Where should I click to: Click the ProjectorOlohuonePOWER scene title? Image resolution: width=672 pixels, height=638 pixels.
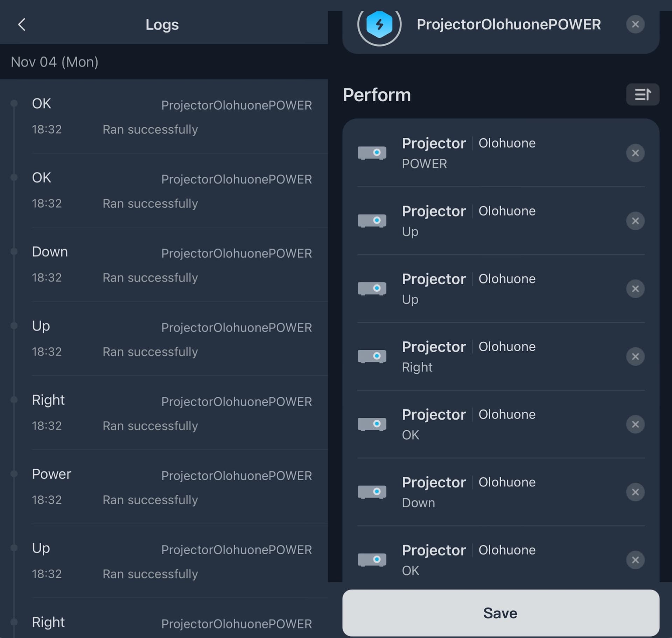tap(508, 25)
